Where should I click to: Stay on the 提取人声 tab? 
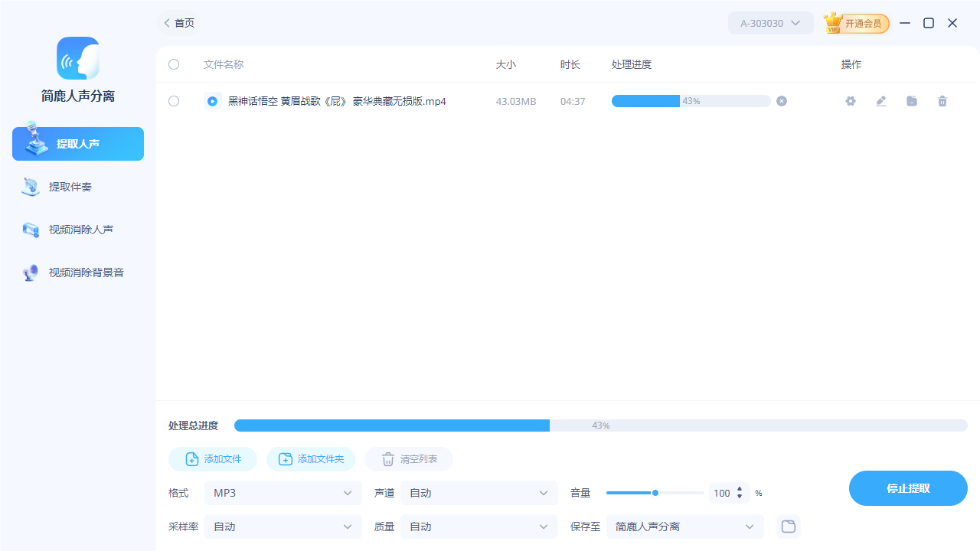click(x=77, y=143)
